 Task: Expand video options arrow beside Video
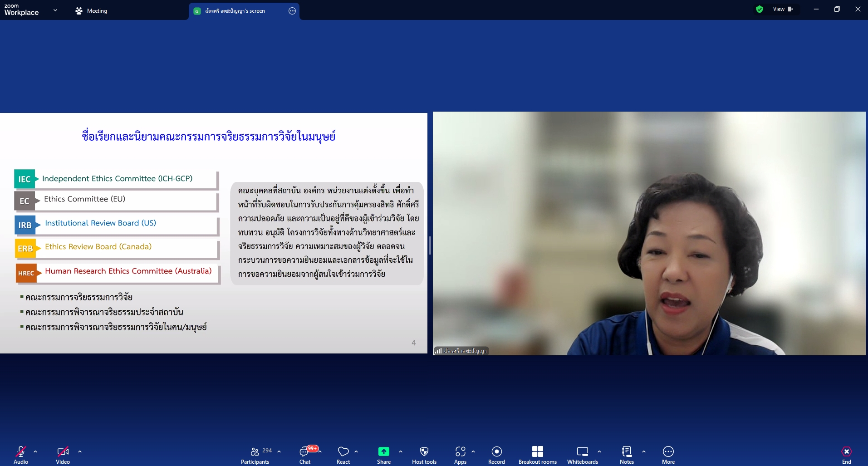pos(80,451)
